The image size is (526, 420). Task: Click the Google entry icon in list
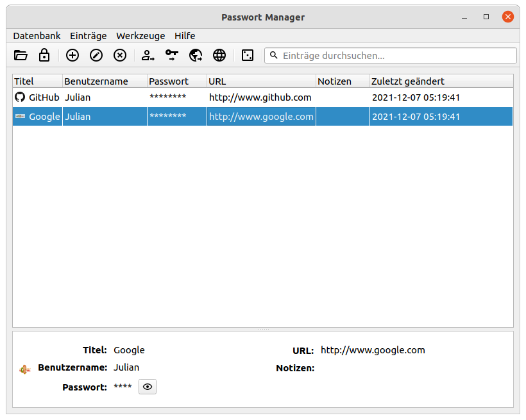tap(20, 117)
